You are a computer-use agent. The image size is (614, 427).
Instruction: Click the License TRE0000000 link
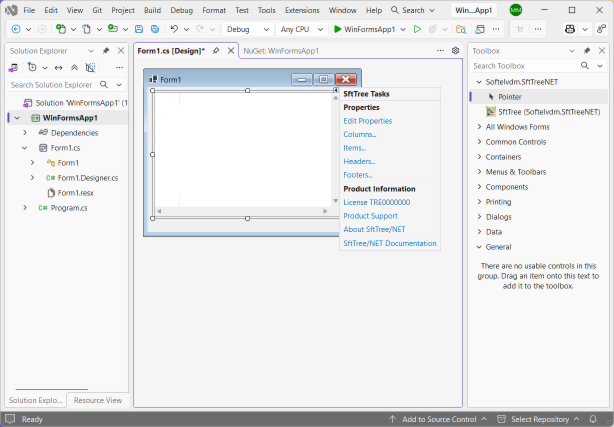(x=377, y=202)
